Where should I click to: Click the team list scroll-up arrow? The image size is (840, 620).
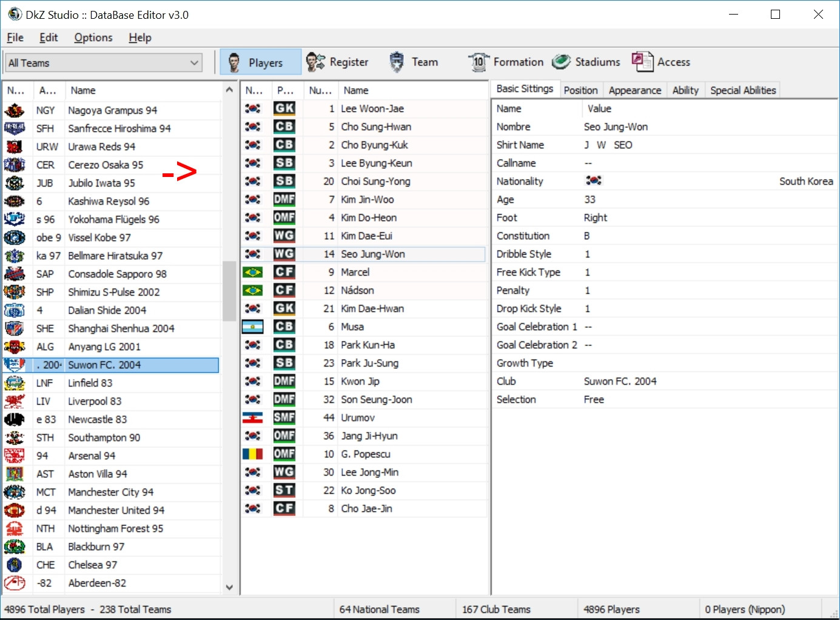click(x=229, y=90)
